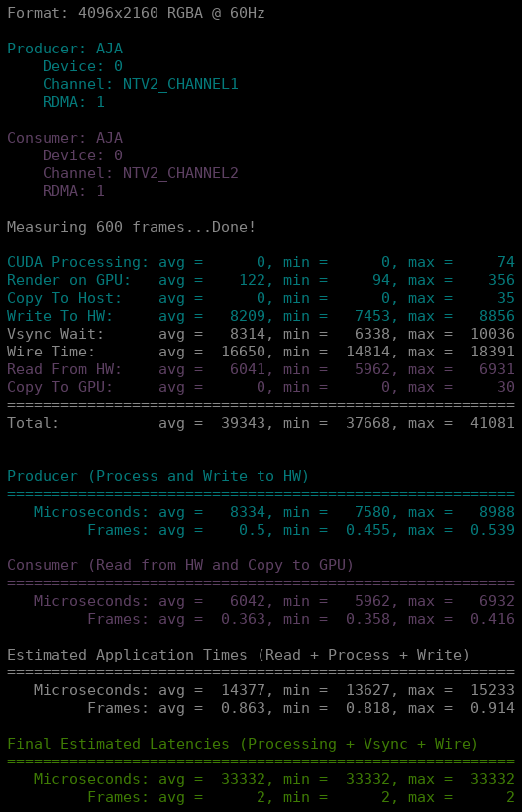522x812 pixels.
Task: Click 'Channel: NTV2_CHANNEL1' text
Action: tap(141, 84)
